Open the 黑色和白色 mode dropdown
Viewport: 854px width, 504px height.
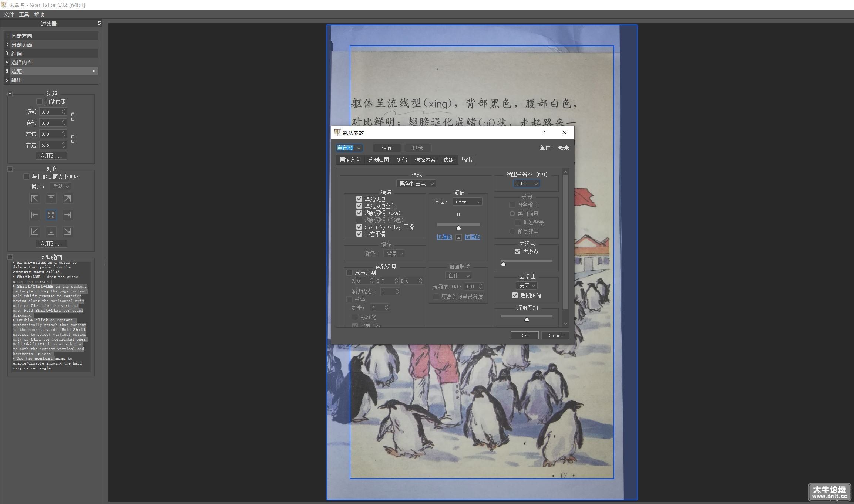(416, 183)
